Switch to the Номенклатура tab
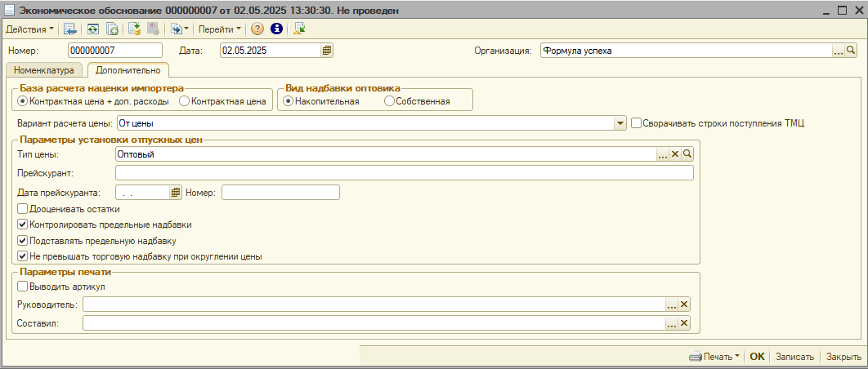Screen dimensions: 868x369 click(x=44, y=70)
